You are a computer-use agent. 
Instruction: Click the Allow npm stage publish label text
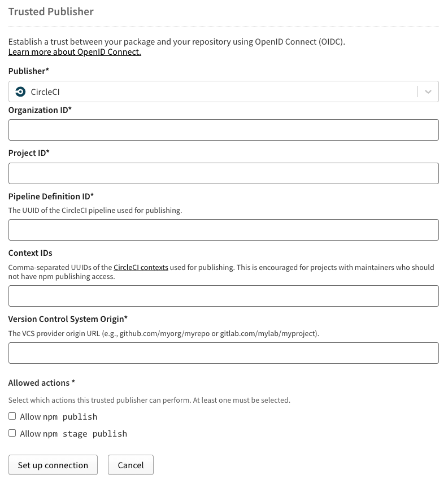(x=73, y=434)
